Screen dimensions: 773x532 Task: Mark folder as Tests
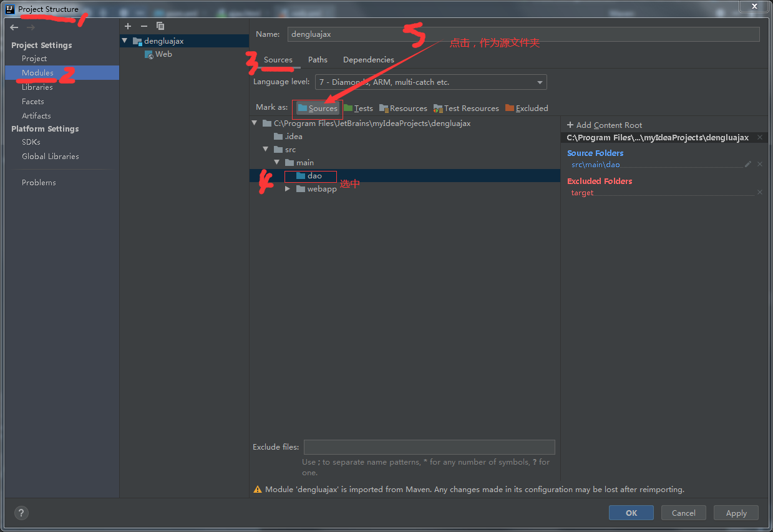tap(358, 108)
